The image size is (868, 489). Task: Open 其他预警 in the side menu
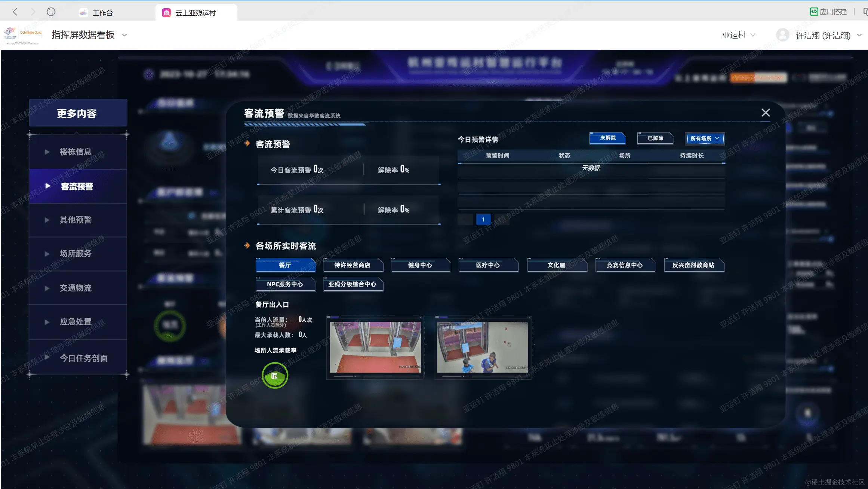pyautogui.click(x=76, y=220)
